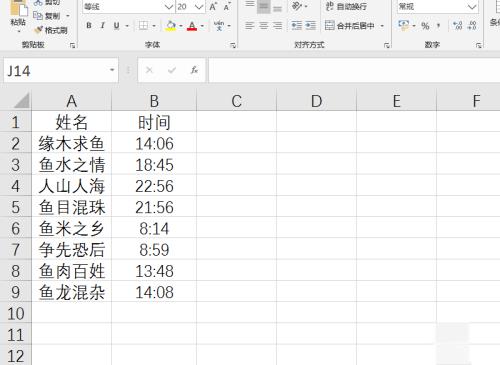Select column A header
Viewport: 500px width, 365px height.
72,101
